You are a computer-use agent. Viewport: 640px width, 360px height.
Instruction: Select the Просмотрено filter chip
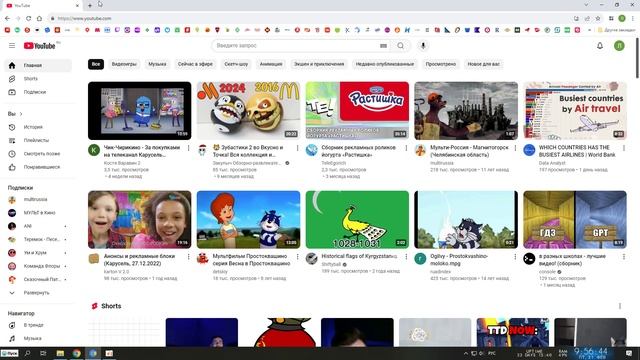coord(440,64)
